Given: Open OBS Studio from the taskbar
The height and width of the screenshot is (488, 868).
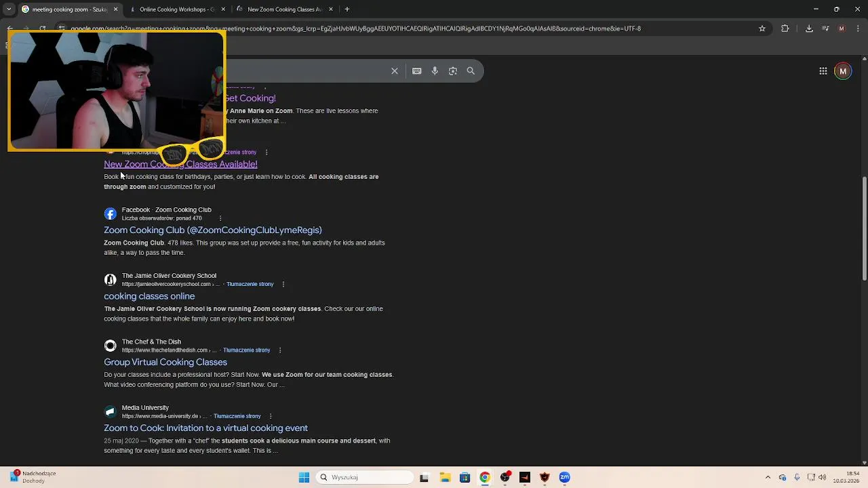Looking at the screenshot, I should tap(505, 477).
